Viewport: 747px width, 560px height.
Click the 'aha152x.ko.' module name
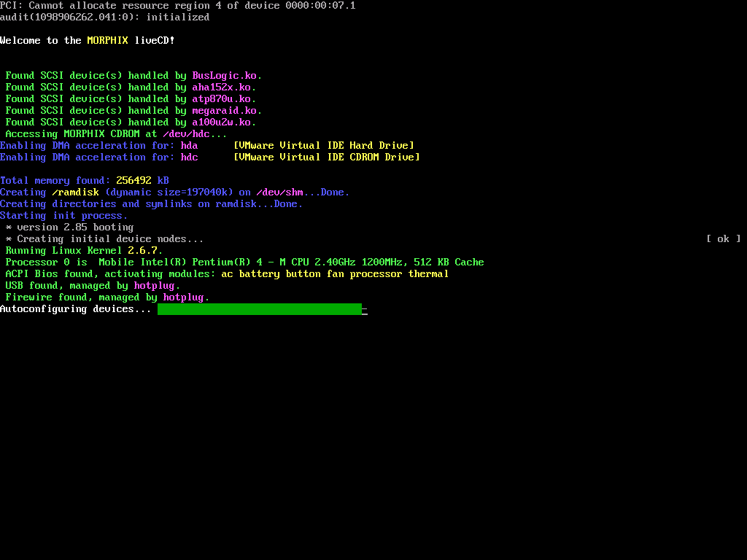pyautogui.click(x=224, y=87)
